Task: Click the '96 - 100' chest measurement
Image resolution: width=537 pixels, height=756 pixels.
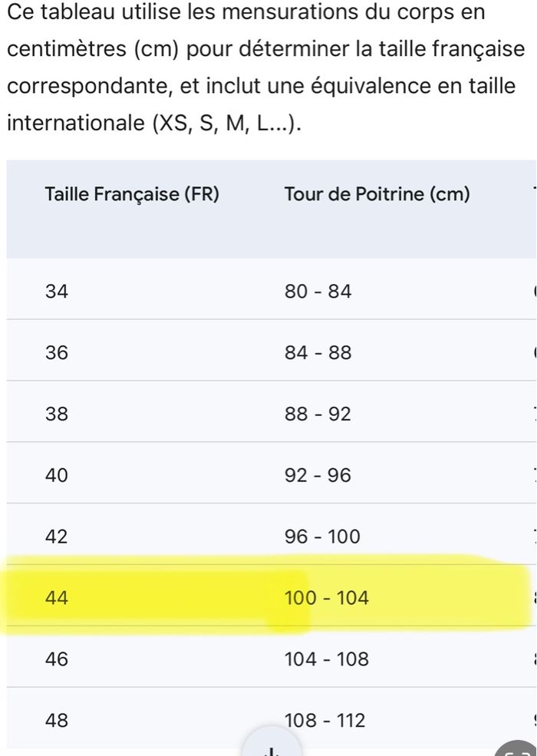Action: pos(321,537)
